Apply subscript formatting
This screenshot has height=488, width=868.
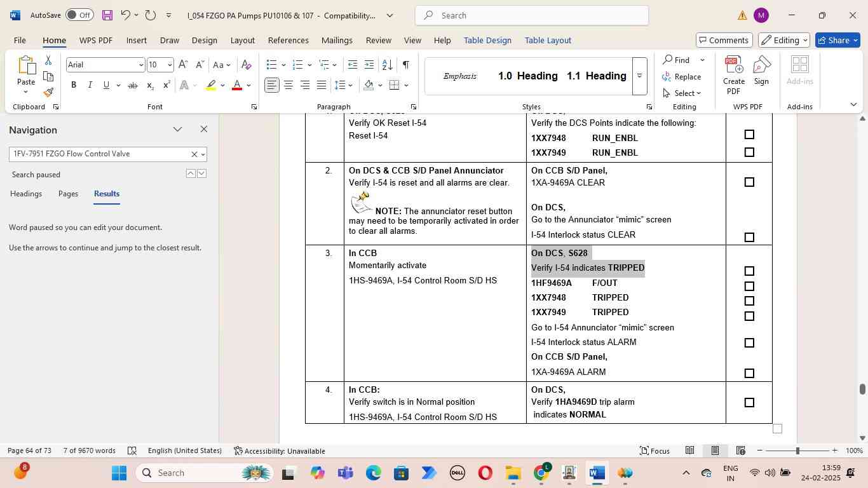pyautogui.click(x=150, y=85)
